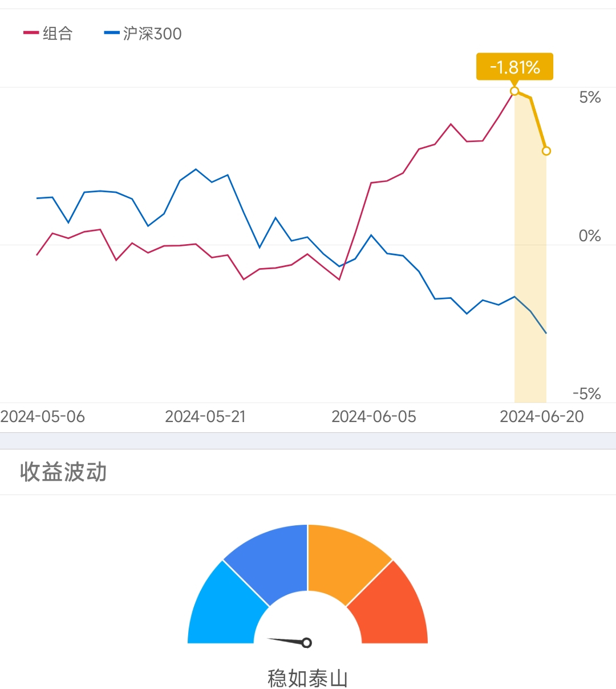Tap the shaded yellow drawdown band

[530, 285]
